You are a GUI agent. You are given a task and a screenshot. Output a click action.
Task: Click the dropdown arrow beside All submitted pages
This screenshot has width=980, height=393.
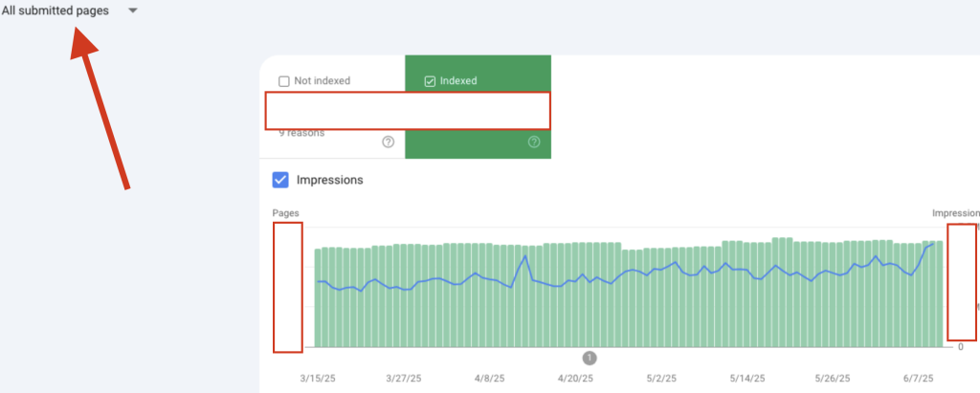[132, 11]
